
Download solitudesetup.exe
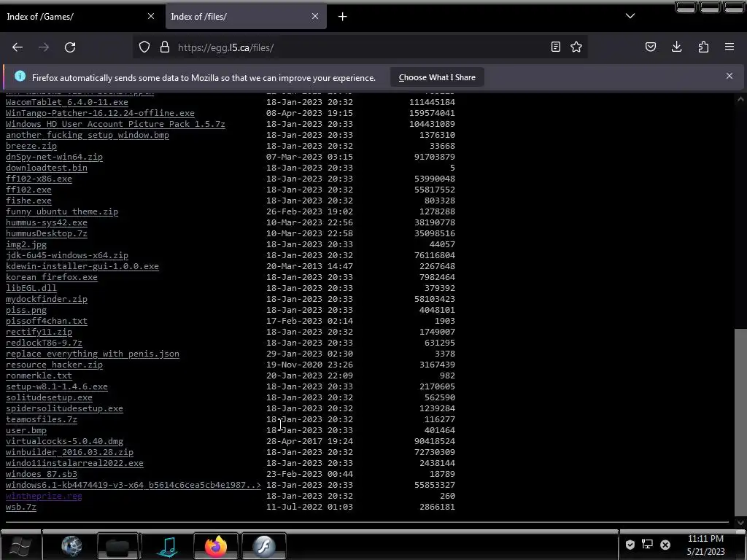click(x=49, y=397)
